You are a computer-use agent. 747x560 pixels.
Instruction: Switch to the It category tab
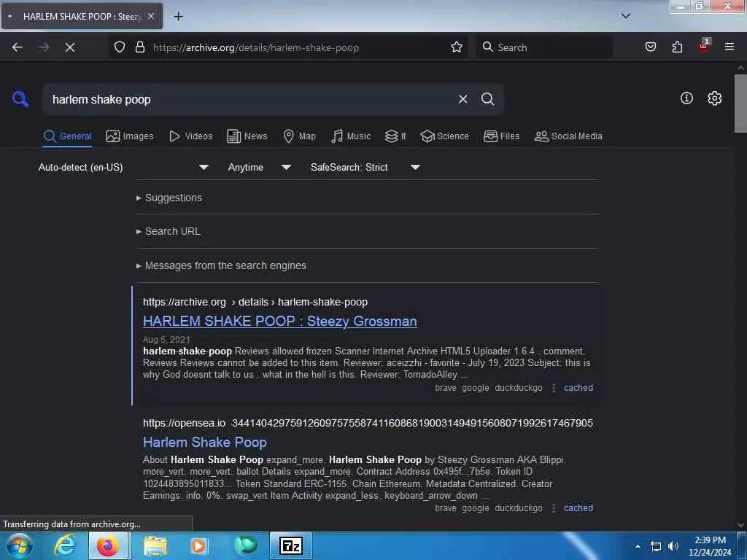click(395, 136)
